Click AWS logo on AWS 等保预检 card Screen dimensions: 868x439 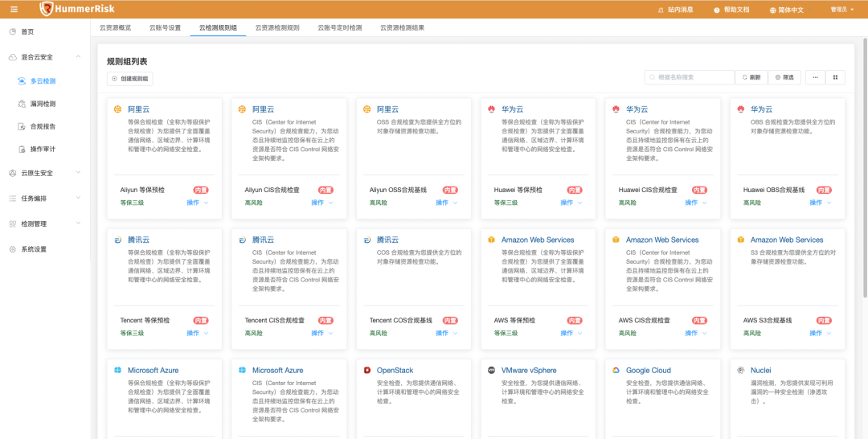[491, 240]
